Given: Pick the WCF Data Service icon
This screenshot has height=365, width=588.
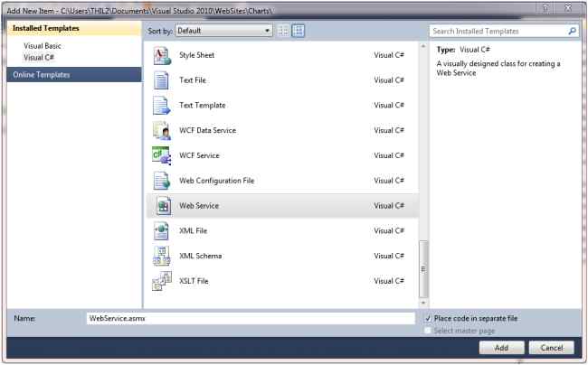Looking at the screenshot, I should click(162, 131).
